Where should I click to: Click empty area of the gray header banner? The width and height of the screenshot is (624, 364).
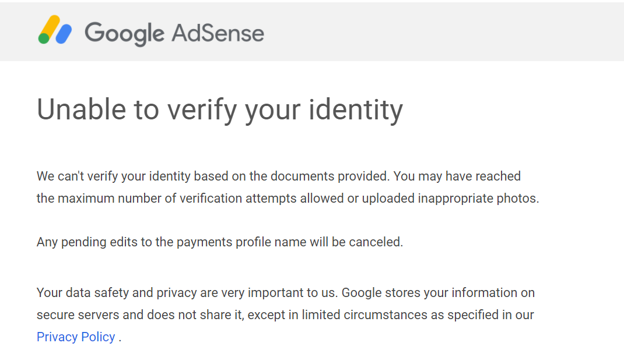[x=438, y=32]
